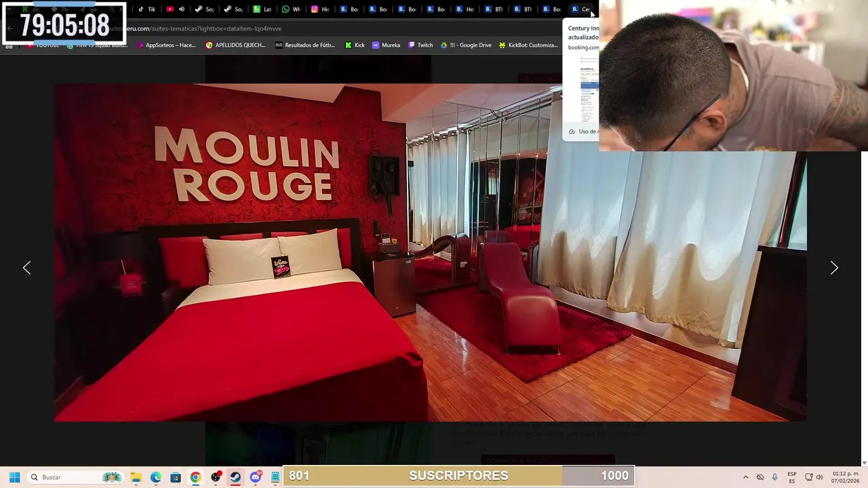Switch to the YouTube tab playing audio

170,9
